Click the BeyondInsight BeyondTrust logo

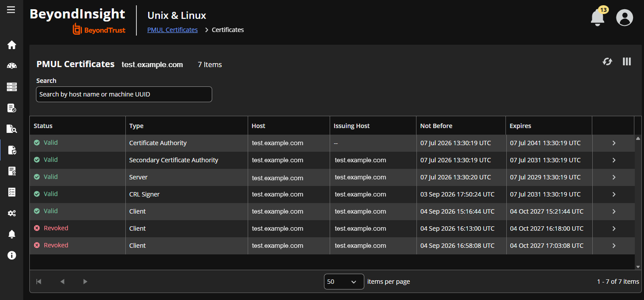pos(78,21)
